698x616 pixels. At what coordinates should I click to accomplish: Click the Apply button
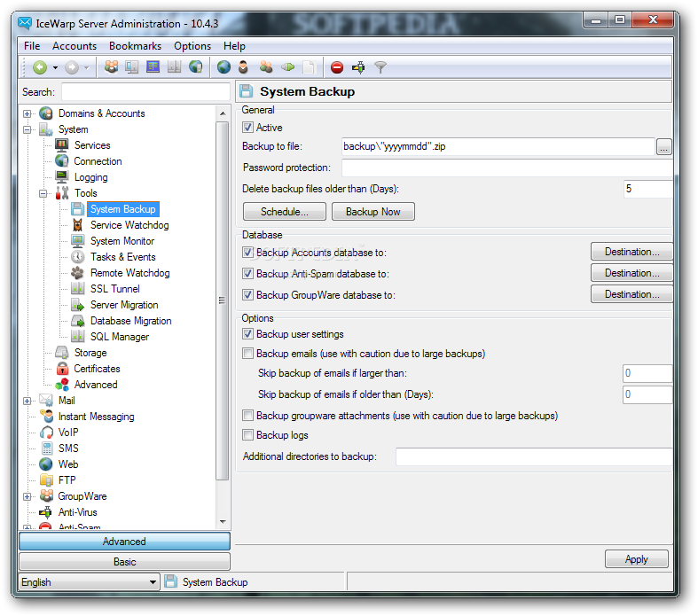point(636,559)
